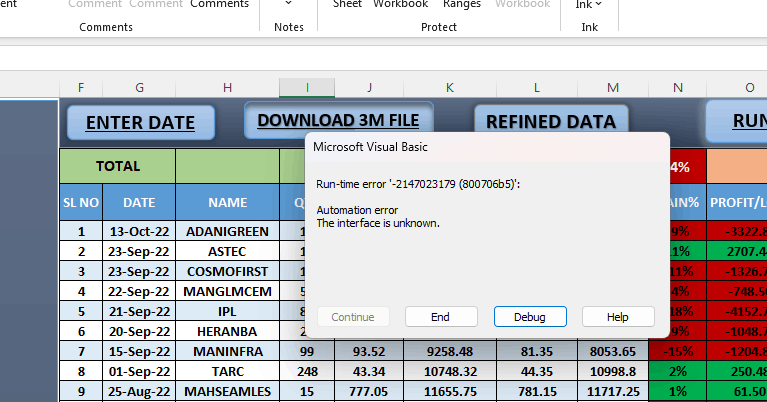Select the cell with value 8053.65
This screenshot has width=767, height=402.
(x=612, y=352)
